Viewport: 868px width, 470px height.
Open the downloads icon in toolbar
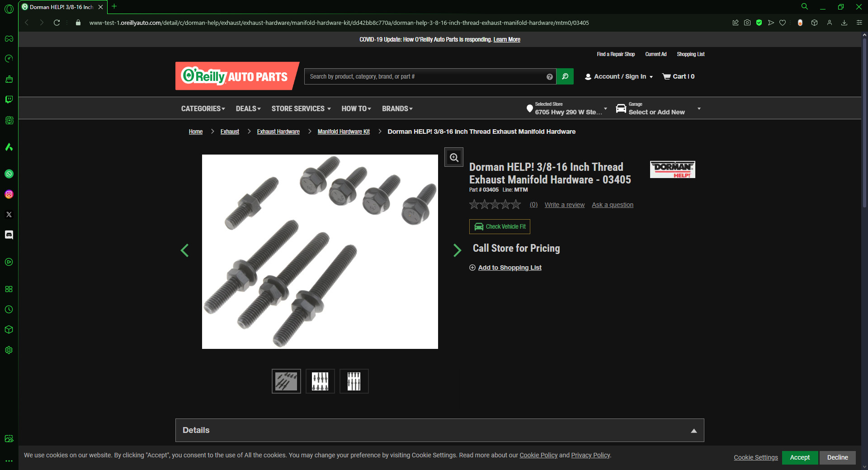(x=844, y=23)
